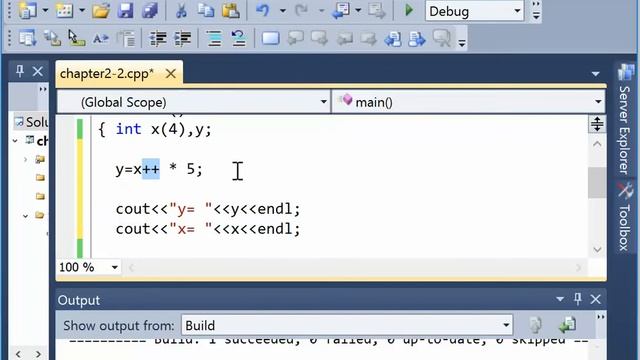The width and height of the screenshot is (640, 360).
Task: Go to the previous bookmark
Action: point(296,39)
